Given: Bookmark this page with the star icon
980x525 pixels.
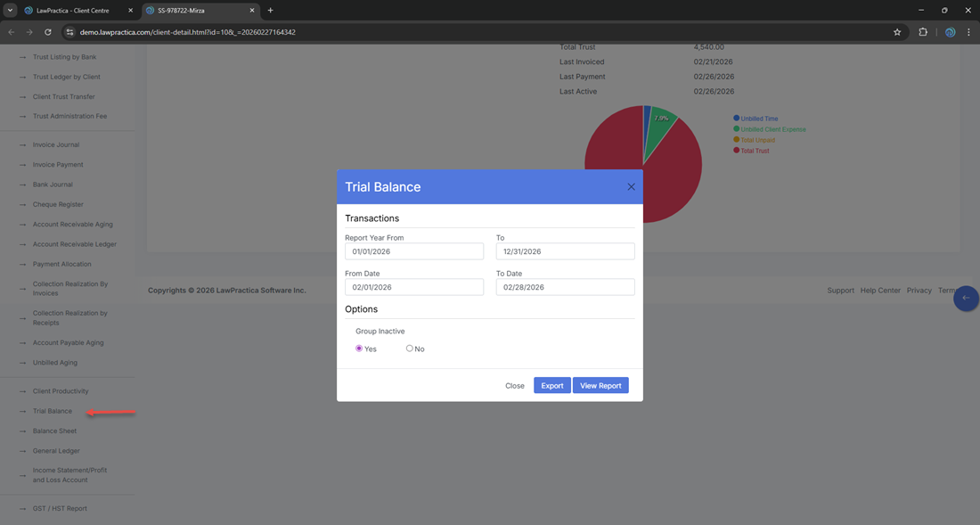Looking at the screenshot, I should [x=897, y=32].
